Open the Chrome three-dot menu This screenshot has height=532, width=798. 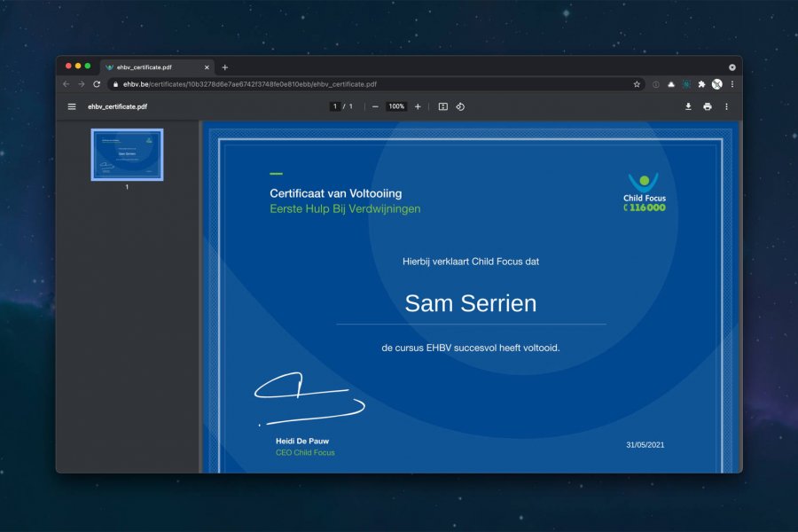731,84
